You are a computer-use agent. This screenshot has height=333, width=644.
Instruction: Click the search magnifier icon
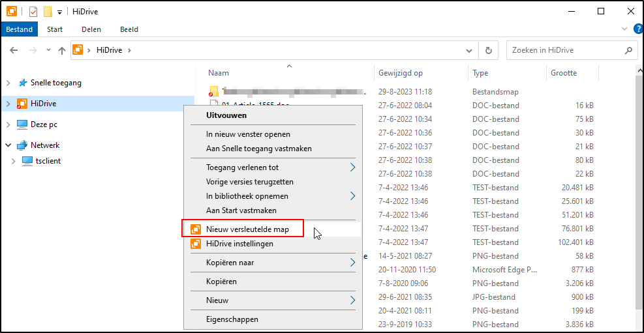point(628,50)
